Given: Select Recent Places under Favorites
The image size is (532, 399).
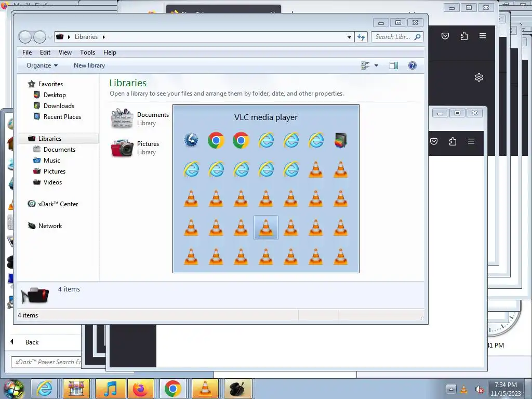Looking at the screenshot, I should pos(62,117).
